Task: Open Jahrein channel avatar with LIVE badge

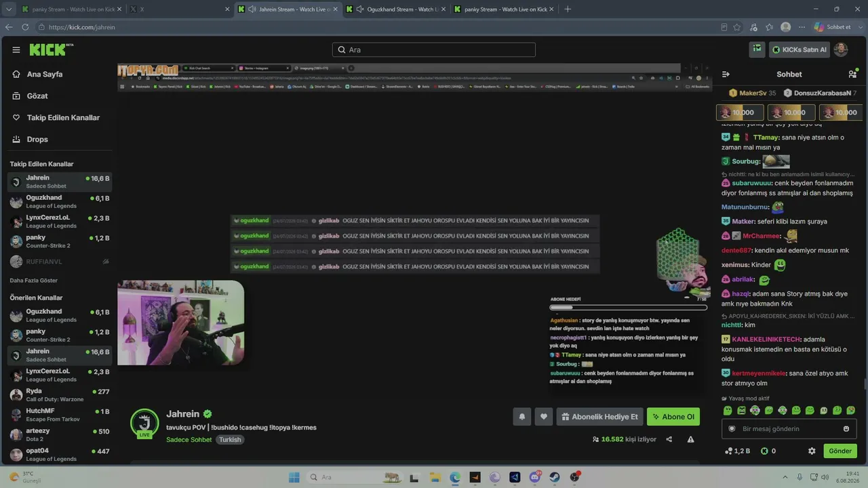Action: (144, 423)
